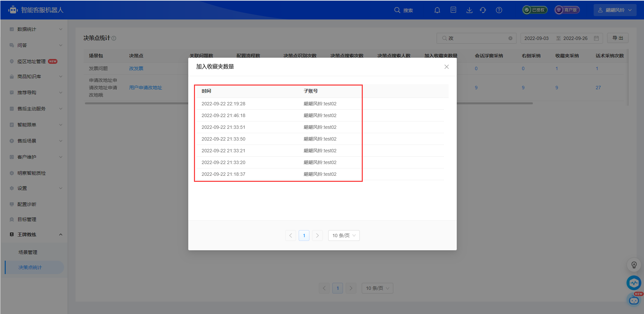Click previous page arrow in dialog
Screen dimensions: 644x314
(291, 235)
